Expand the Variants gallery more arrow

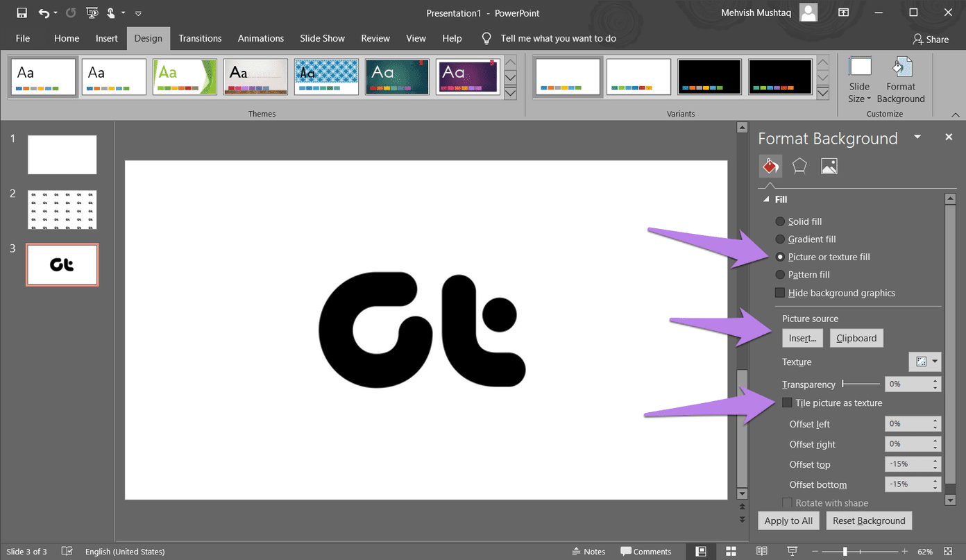(x=823, y=92)
